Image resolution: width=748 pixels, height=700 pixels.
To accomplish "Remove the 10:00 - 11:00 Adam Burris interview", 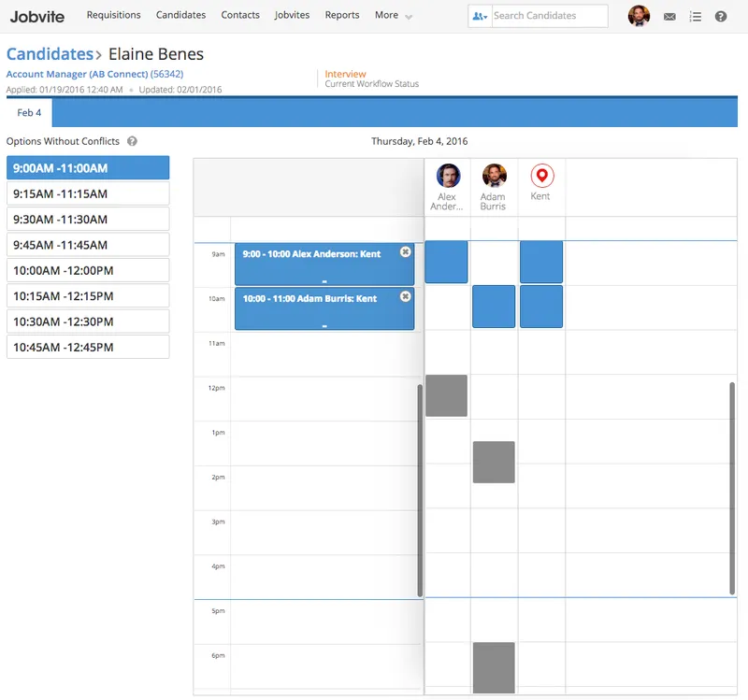I will 405,296.
